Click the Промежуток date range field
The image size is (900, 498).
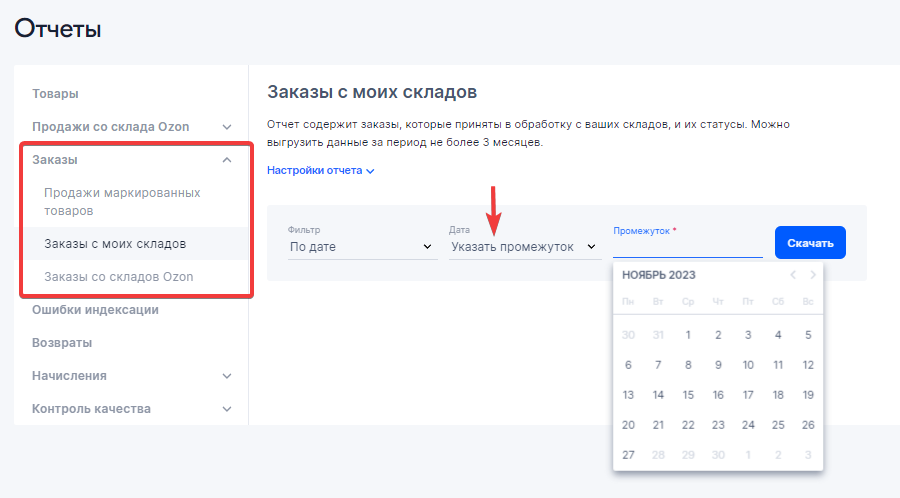[688, 247]
